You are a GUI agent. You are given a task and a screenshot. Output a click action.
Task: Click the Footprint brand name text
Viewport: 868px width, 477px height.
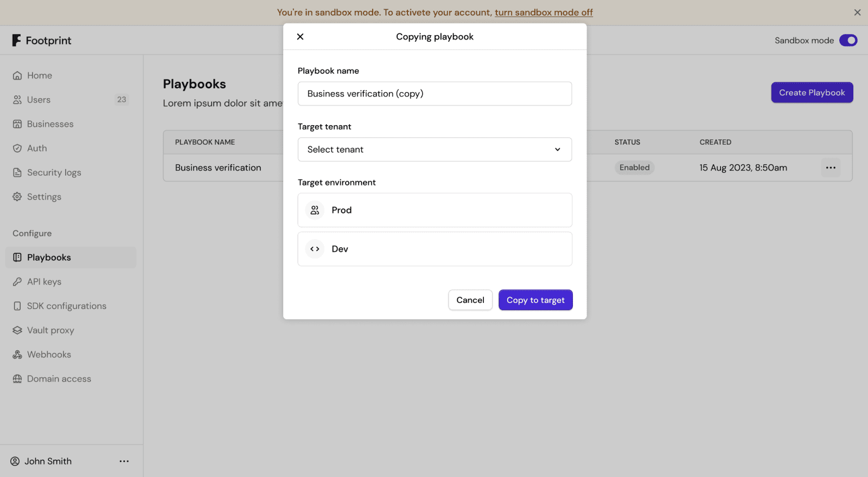coord(48,41)
